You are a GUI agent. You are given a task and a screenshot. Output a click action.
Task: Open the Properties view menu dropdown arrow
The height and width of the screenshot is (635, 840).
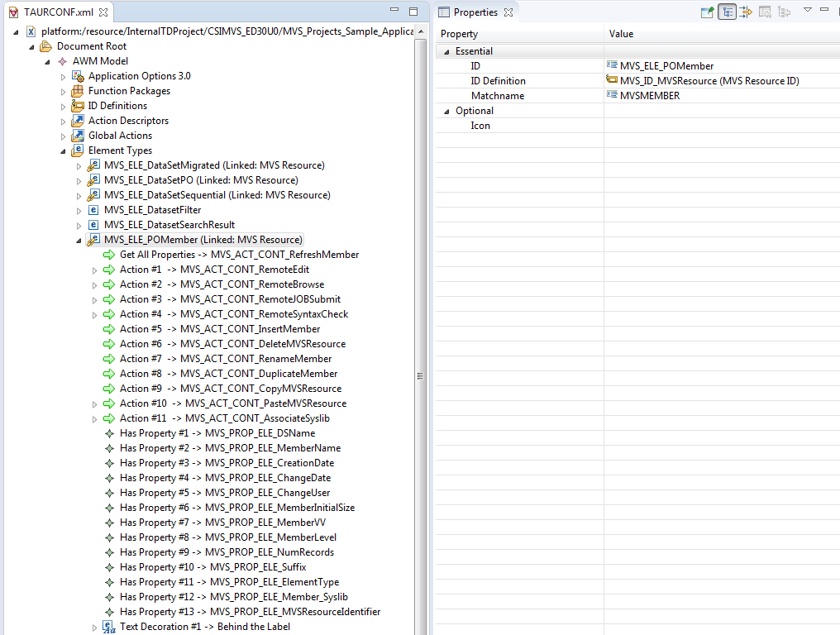[808, 10]
